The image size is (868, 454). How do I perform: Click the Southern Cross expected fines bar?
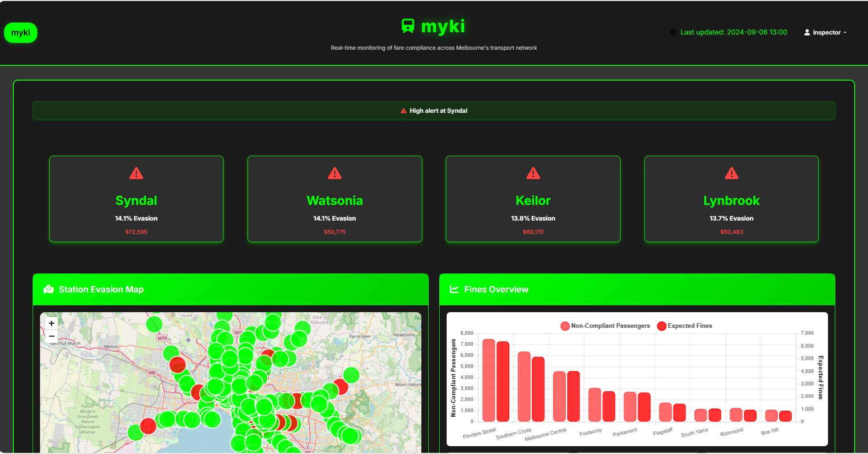click(x=538, y=389)
